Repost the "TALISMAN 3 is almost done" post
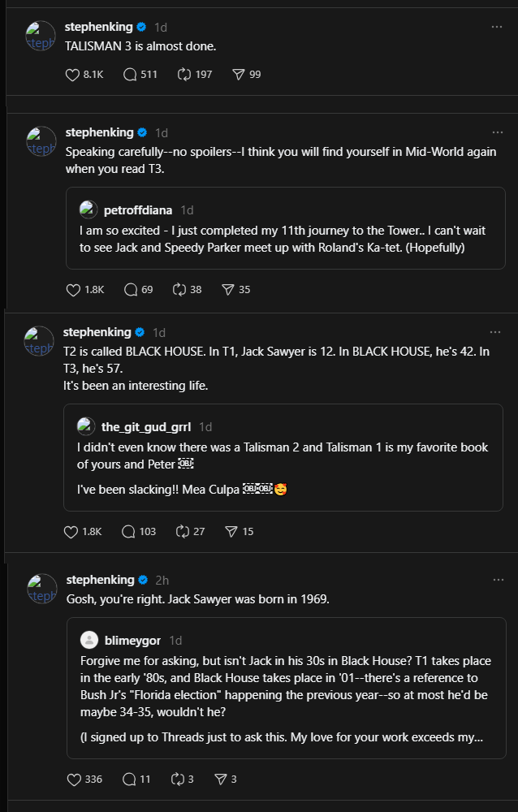The height and width of the screenshot is (812, 518). [185, 75]
